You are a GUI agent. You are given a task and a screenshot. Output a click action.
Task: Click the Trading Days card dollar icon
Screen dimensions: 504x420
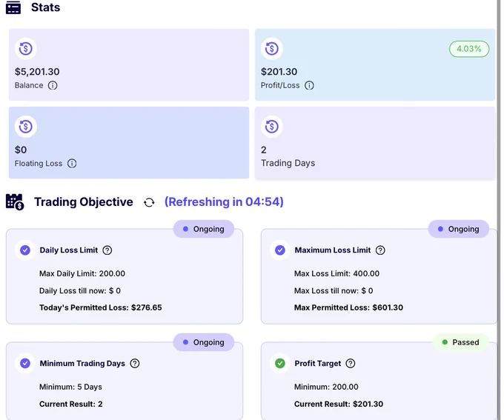click(272, 127)
